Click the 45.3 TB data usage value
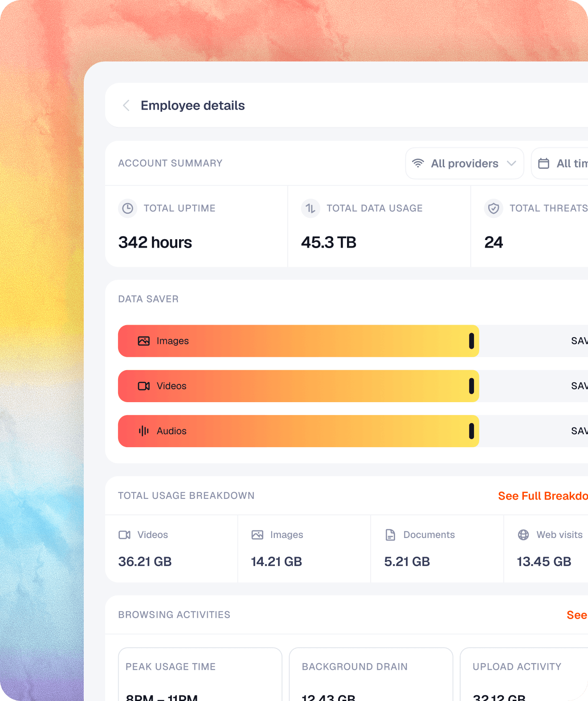 [329, 242]
